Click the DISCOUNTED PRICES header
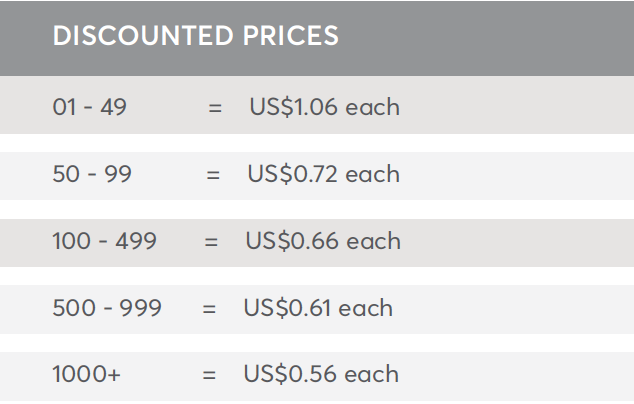The width and height of the screenshot is (634, 404). [196, 36]
